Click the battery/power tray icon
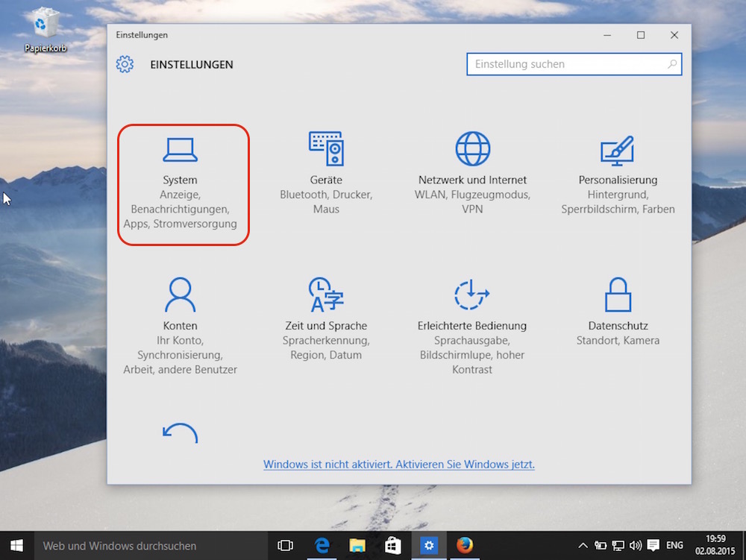Image resolution: width=746 pixels, height=560 pixels. tap(601, 546)
